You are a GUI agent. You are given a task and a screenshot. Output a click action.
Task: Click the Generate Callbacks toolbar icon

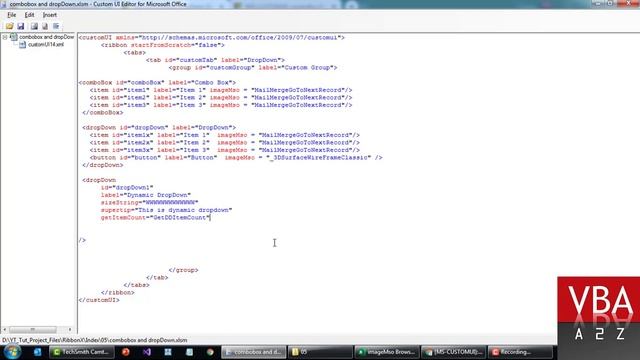click(56, 27)
